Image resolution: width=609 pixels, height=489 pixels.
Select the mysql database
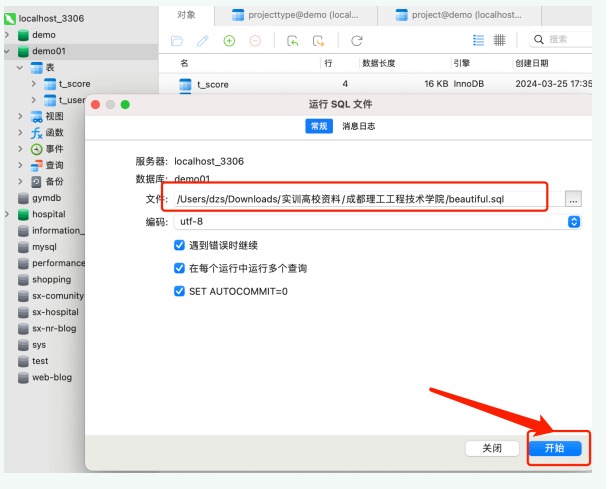44,247
